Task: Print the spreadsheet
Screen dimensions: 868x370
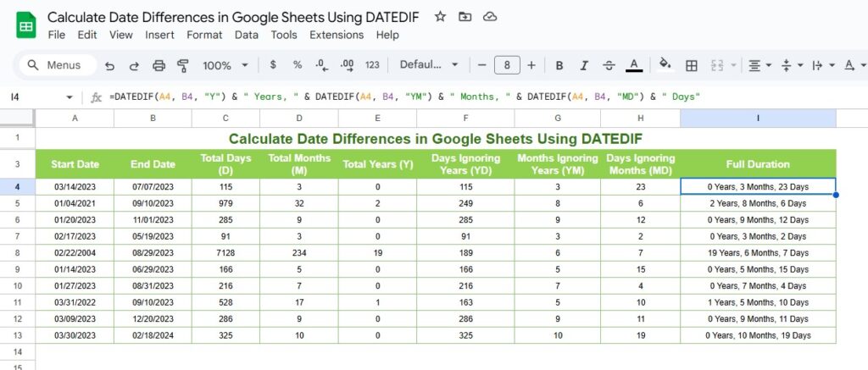Action: (x=159, y=65)
